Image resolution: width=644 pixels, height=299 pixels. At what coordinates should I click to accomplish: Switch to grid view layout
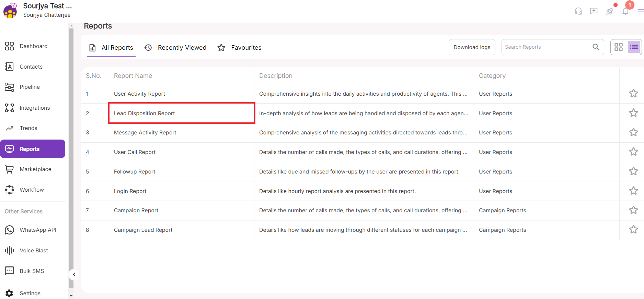tap(619, 47)
